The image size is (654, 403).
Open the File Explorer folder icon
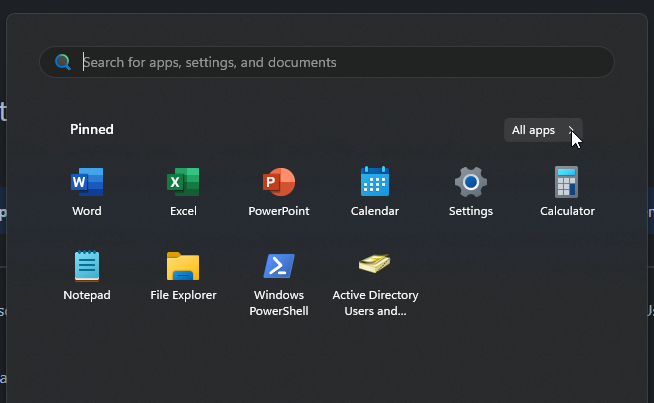point(183,266)
